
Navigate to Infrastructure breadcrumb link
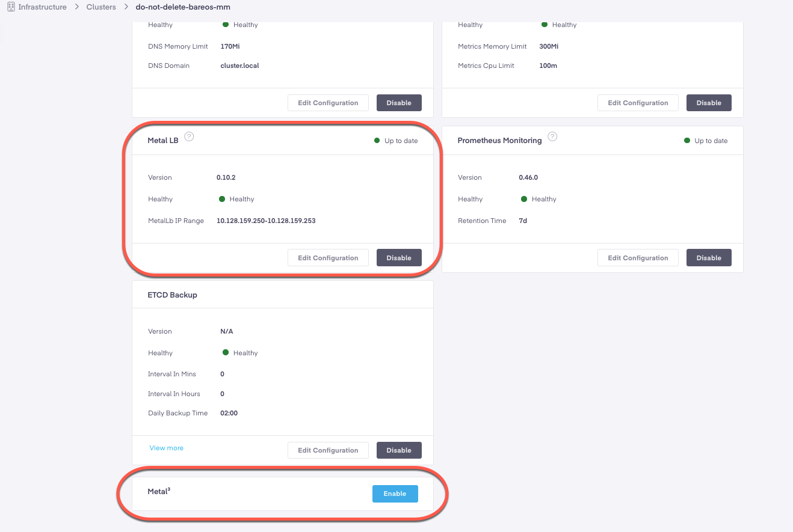(x=42, y=7)
